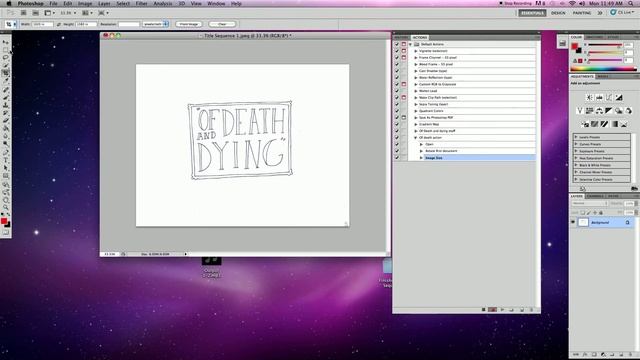640x360 pixels.
Task: Open the Window menu
Action: point(216,3)
